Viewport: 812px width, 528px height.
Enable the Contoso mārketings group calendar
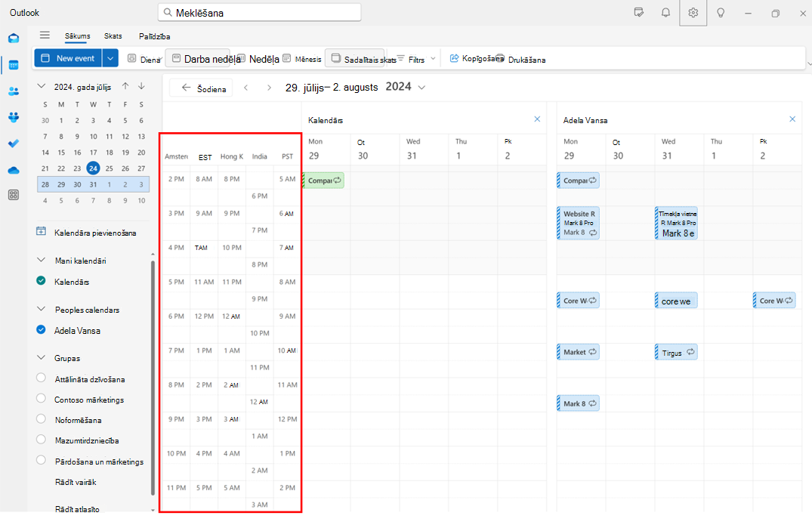click(42, 399)
